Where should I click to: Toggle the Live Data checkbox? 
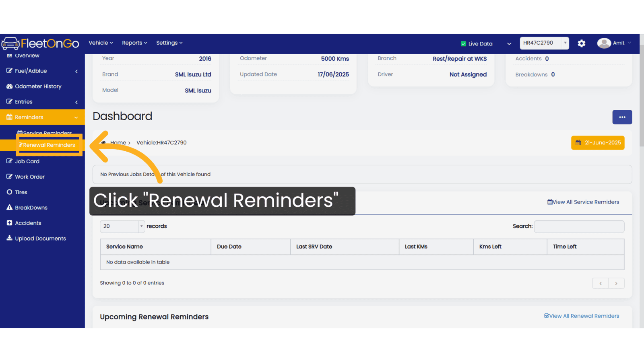pos(463,44)
